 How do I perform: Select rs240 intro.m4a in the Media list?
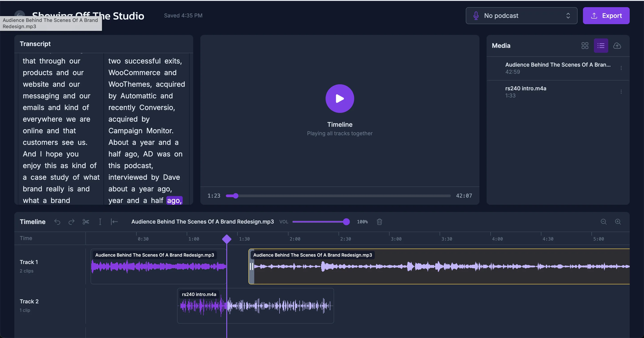[558, 92]
